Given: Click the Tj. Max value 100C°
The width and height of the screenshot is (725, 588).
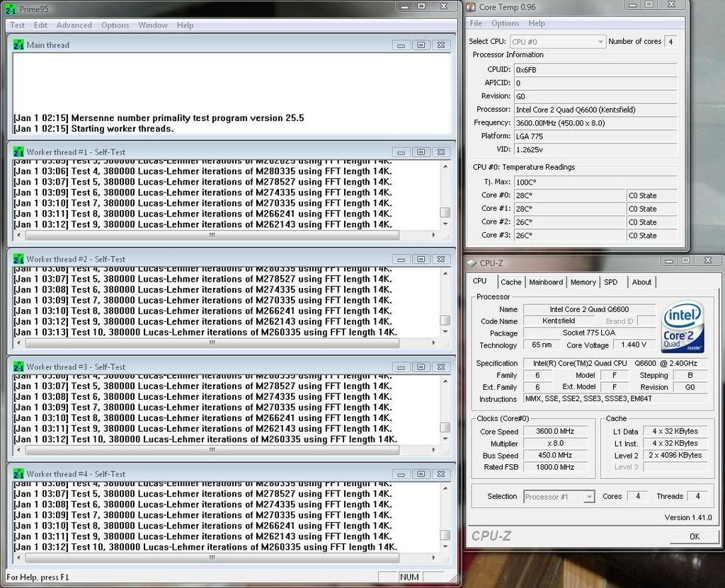Looking at the screenshot, I should coord(595,182).
